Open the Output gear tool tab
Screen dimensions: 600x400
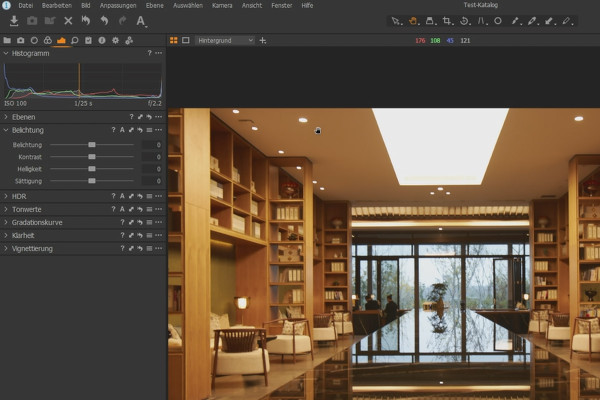(x=115, y=40)
